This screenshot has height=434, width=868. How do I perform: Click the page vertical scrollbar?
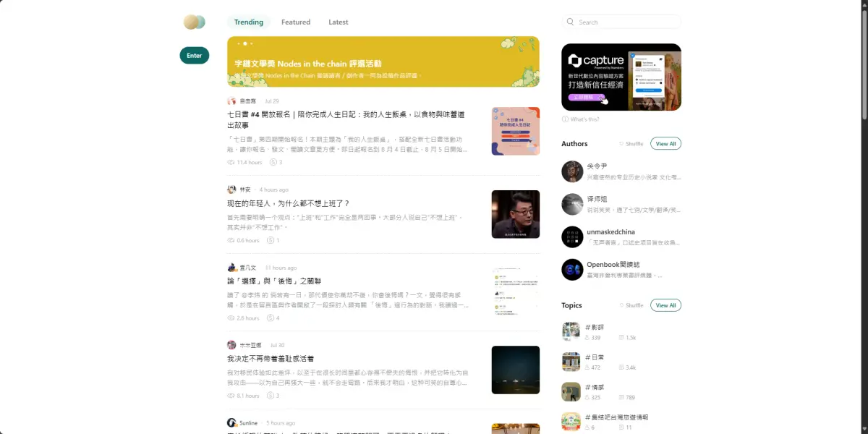[x=864, y=65]
